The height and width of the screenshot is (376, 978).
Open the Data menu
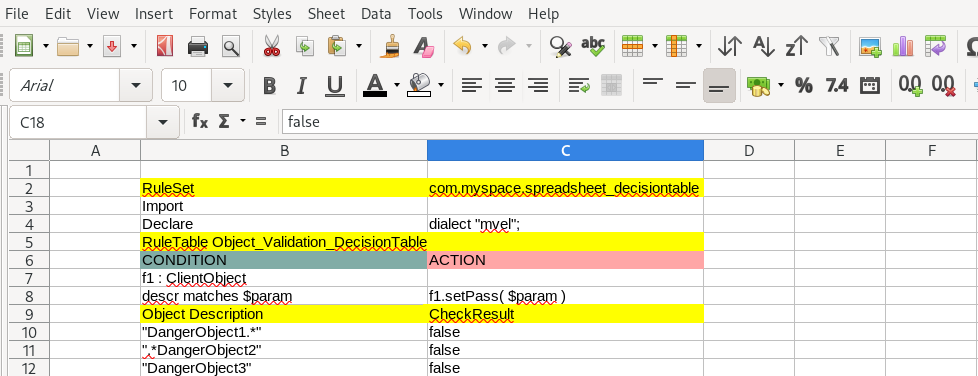pos(376,13)
